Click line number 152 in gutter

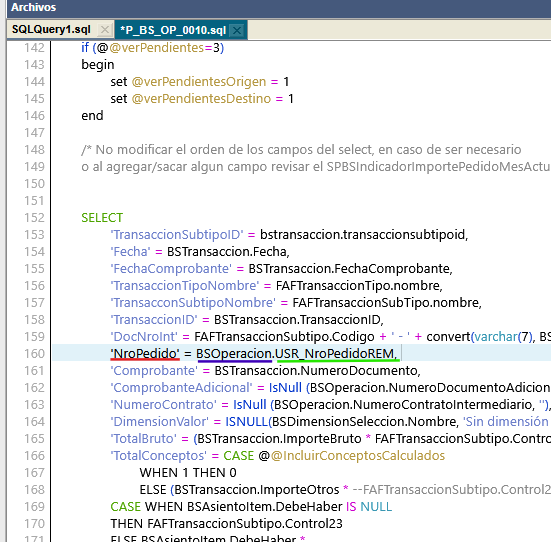(x=34, y=218)
